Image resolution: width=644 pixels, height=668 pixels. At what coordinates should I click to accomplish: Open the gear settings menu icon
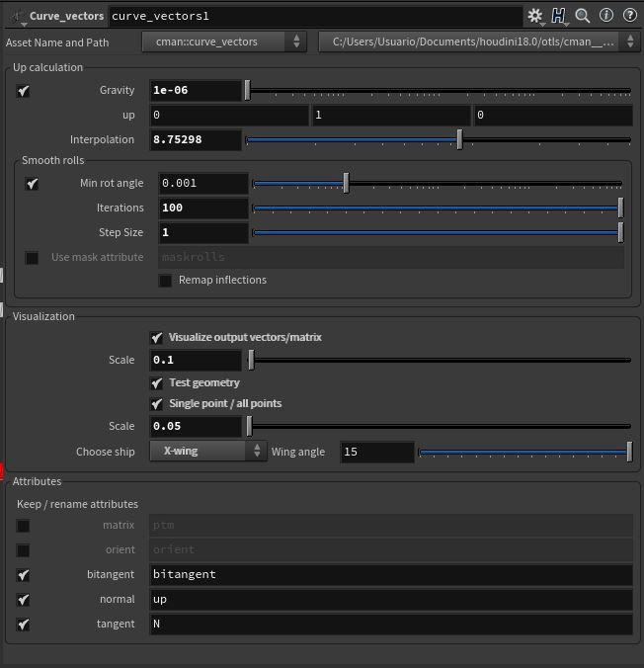coord(535,16)
